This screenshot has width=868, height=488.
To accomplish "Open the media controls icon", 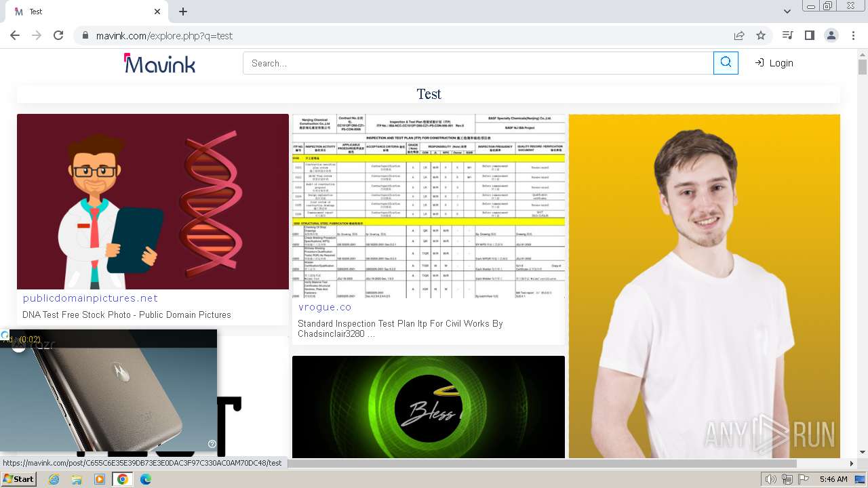I will click(x=787, y=36).
